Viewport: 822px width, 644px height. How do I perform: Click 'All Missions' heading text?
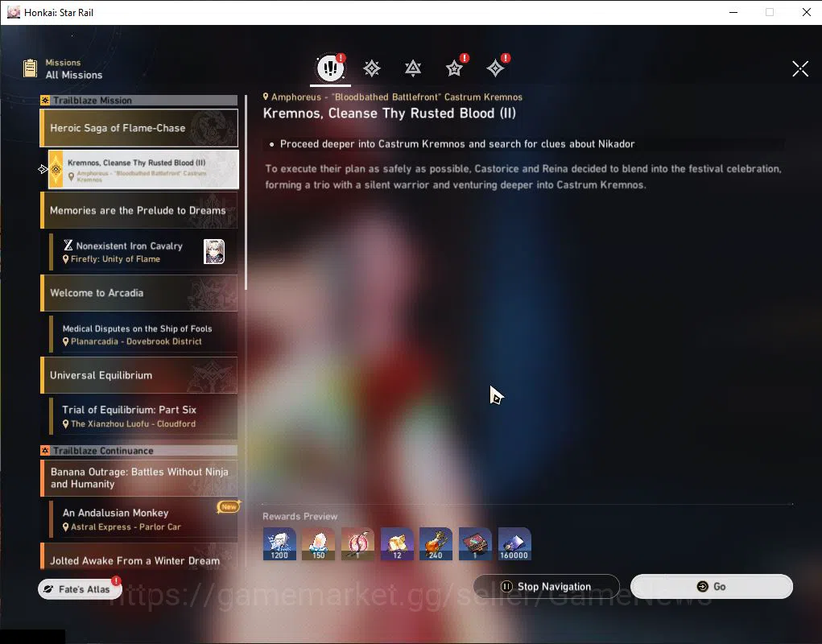pyautogui.click(x=74, y=75)
